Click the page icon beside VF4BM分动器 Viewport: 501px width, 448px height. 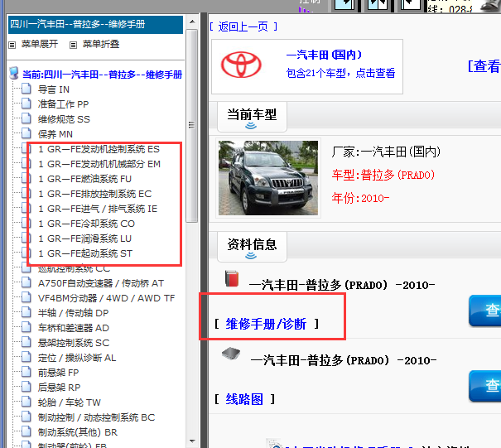tap(26, 297)
